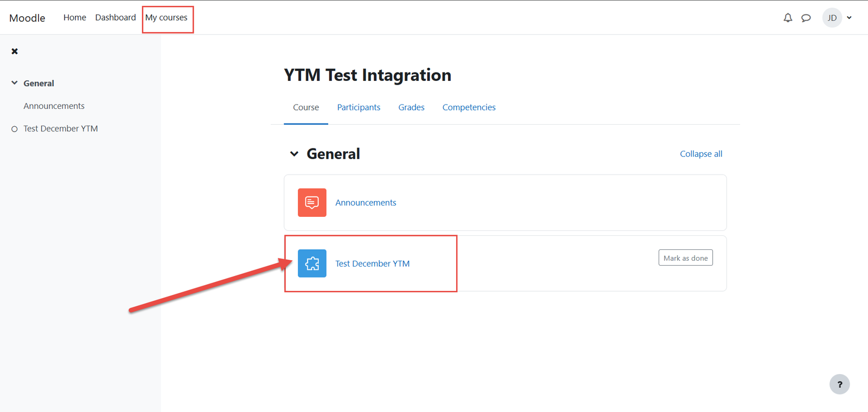868x412 pixels.
Task: Click the Moodle site logo
Action: (x=27, y=18)
